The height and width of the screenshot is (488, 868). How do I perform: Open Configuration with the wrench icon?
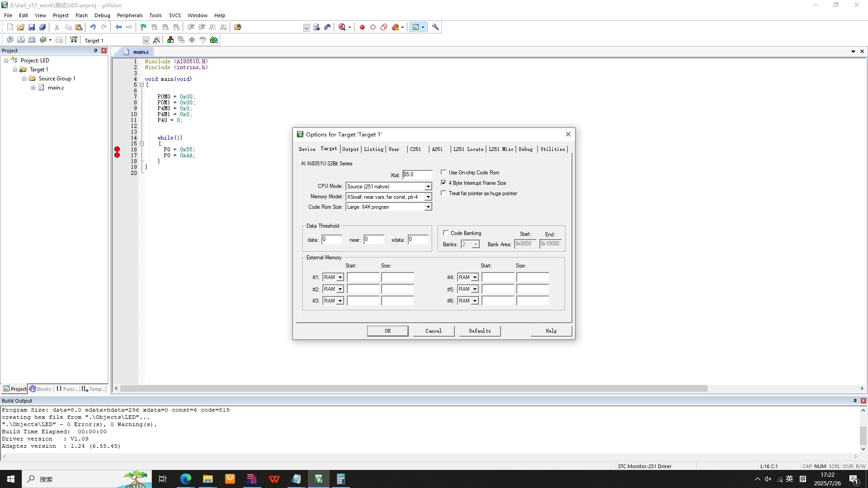(435, 27)
